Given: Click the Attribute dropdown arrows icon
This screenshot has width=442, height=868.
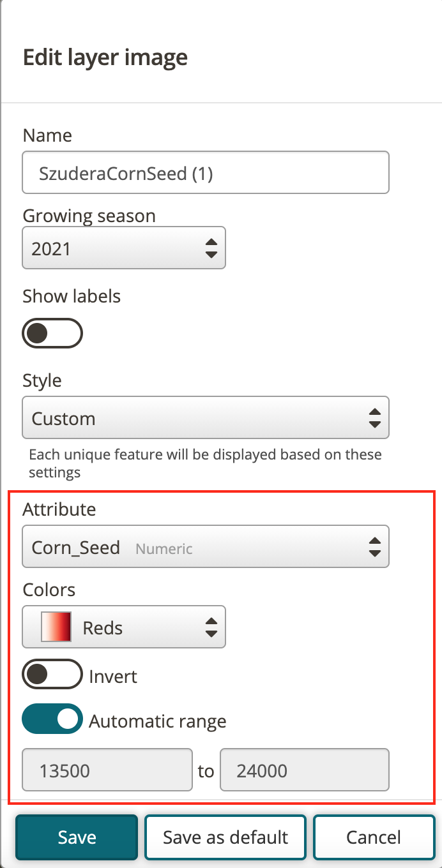Looking at the screenshot, I should pos(374,546).
